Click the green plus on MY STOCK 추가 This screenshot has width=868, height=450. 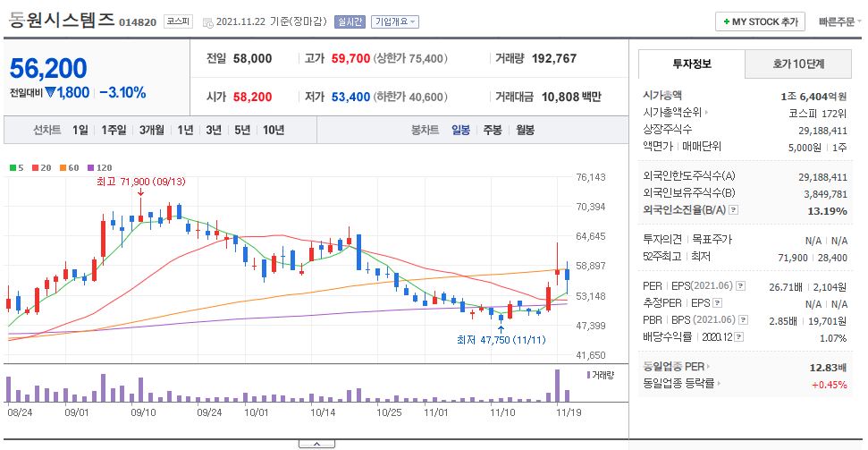(x=726, y=21)
